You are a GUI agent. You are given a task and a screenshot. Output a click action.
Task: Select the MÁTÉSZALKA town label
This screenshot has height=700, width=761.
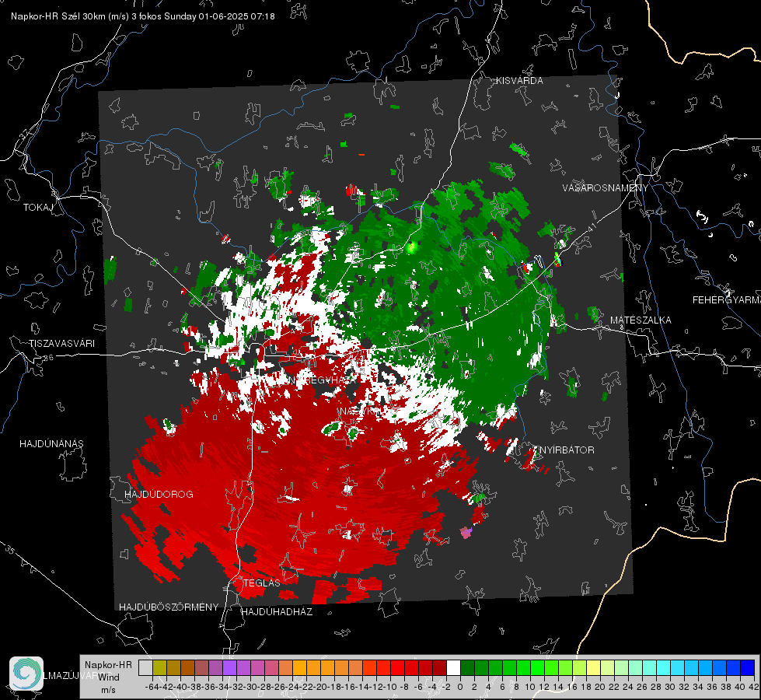pyautogui.click(x=641, y=320)
